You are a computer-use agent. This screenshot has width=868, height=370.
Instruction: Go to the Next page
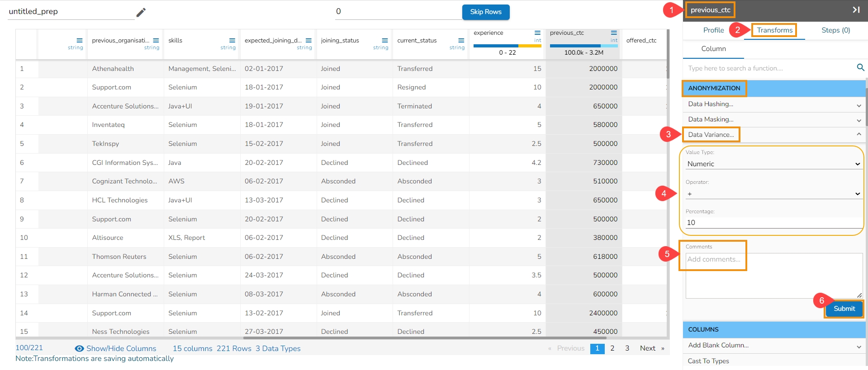pos(647,348)
